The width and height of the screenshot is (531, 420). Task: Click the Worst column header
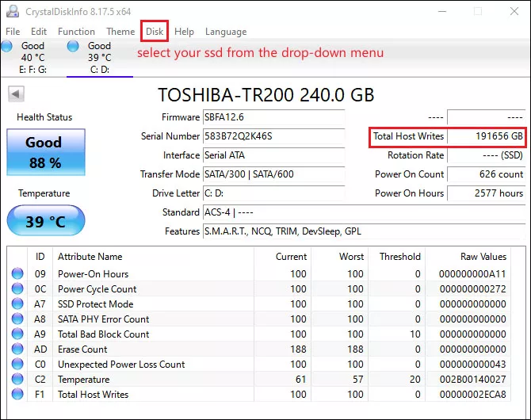tap(340, 257)
